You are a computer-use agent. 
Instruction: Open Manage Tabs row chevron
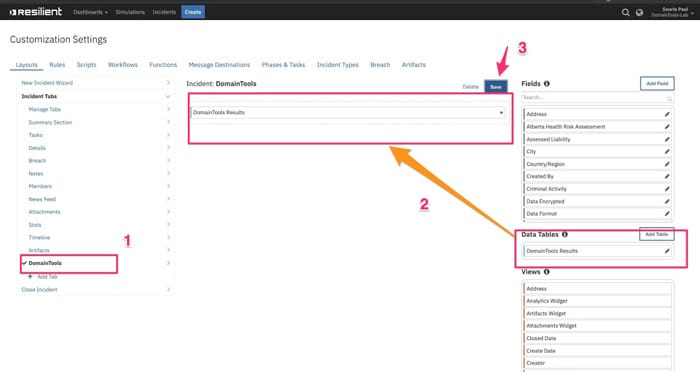pos(168,109)
